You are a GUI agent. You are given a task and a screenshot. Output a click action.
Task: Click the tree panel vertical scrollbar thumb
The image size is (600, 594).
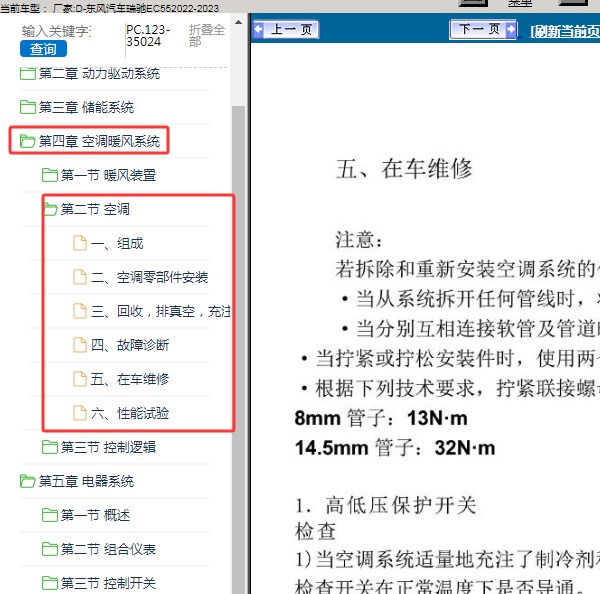point(238,349)
